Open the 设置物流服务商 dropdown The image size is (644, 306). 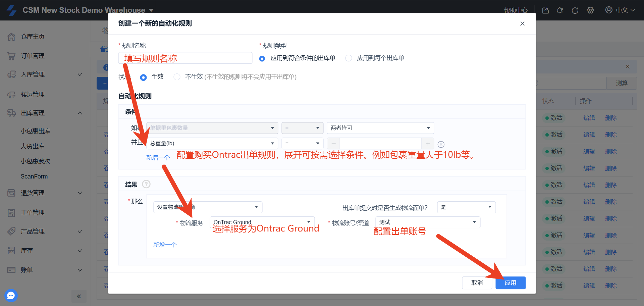208,207
